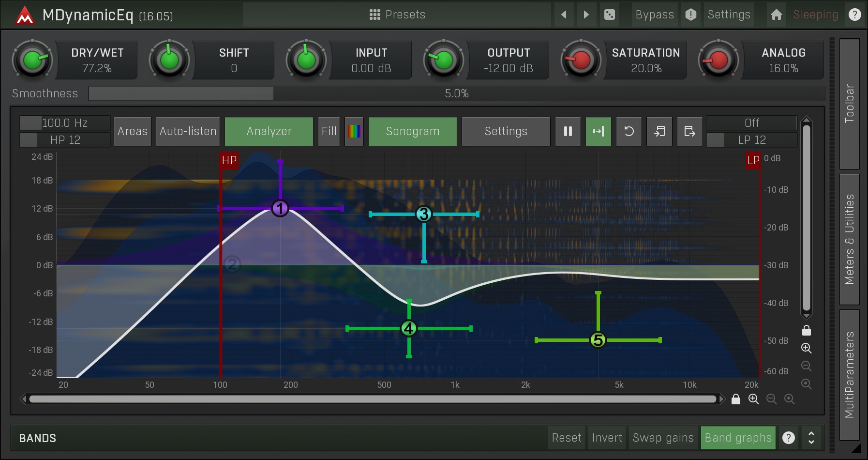868x460 pixels.
Task: Click the Dry/Wet knob
Action: coord(32,60)
